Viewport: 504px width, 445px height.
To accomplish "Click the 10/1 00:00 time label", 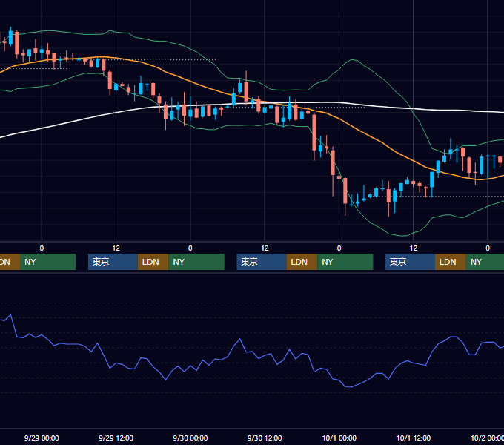I will click(x=339, y=438).
